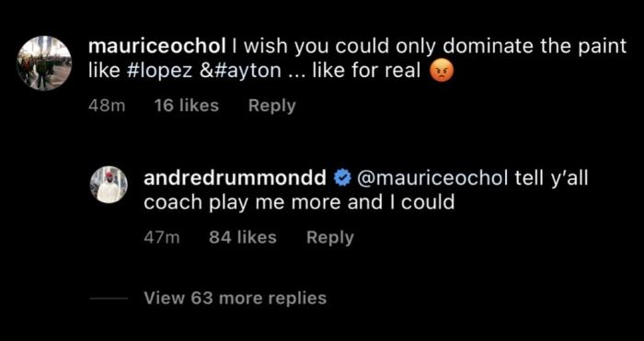Screen dimensions: 644x341
Task: Open the andredrummondd username link
Action: [236, 179]
